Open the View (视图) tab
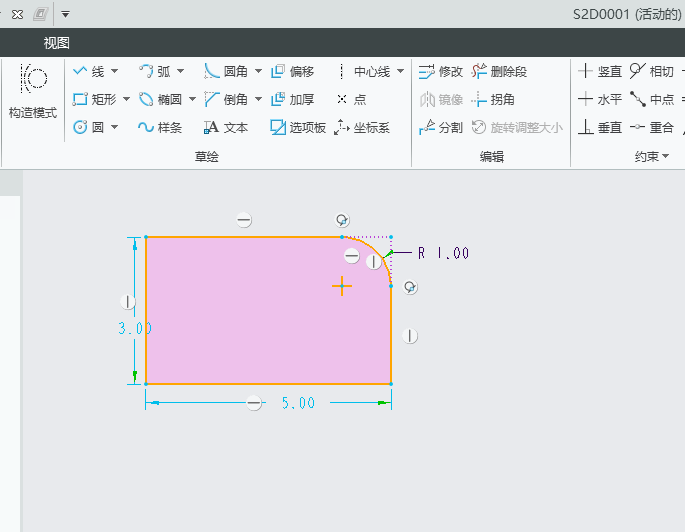 [56, 43]
